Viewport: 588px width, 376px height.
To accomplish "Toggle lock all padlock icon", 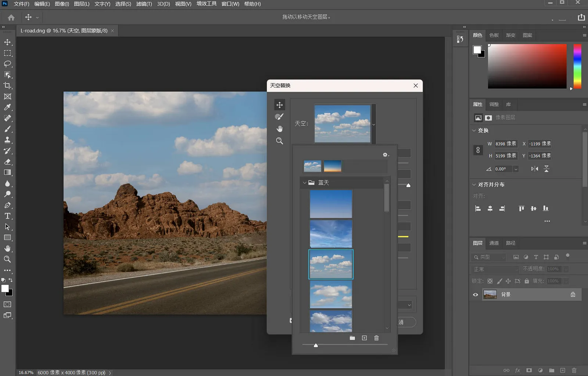I will click(x=527, y=281).
